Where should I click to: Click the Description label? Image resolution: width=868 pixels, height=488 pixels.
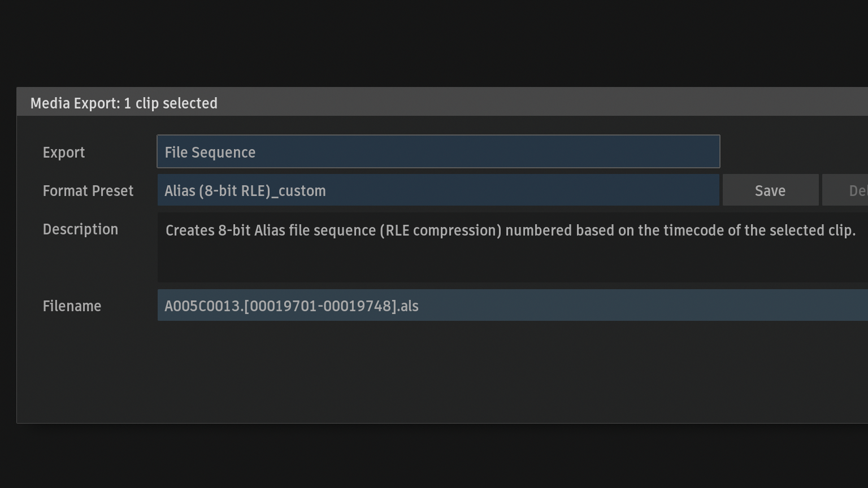point(80,229)
